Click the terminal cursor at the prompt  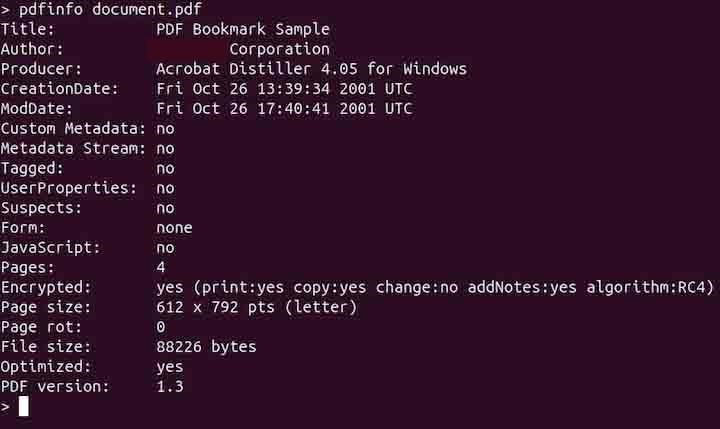(23, 406)
